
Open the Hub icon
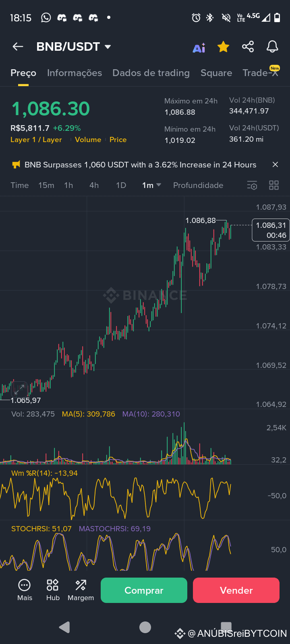pos(53,590)
